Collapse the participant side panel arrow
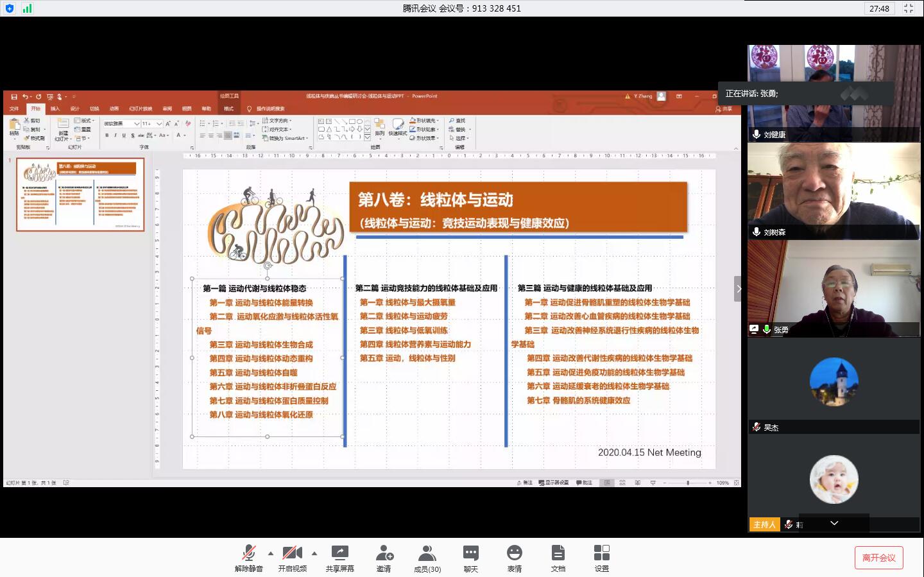Image resolution: width=924 pixels, height=577 pixels. coord(738,289)
